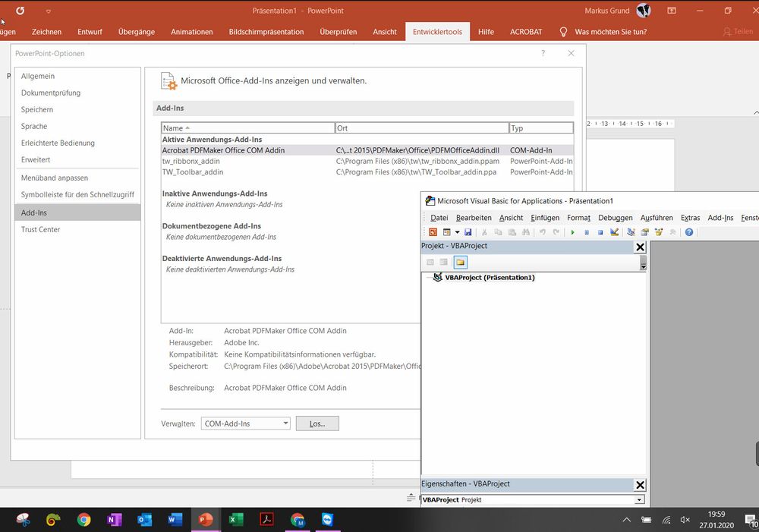Open the Debuggen menu in the VBA editor
Screen dimensions: 759x532
click(x=616, y=218)
